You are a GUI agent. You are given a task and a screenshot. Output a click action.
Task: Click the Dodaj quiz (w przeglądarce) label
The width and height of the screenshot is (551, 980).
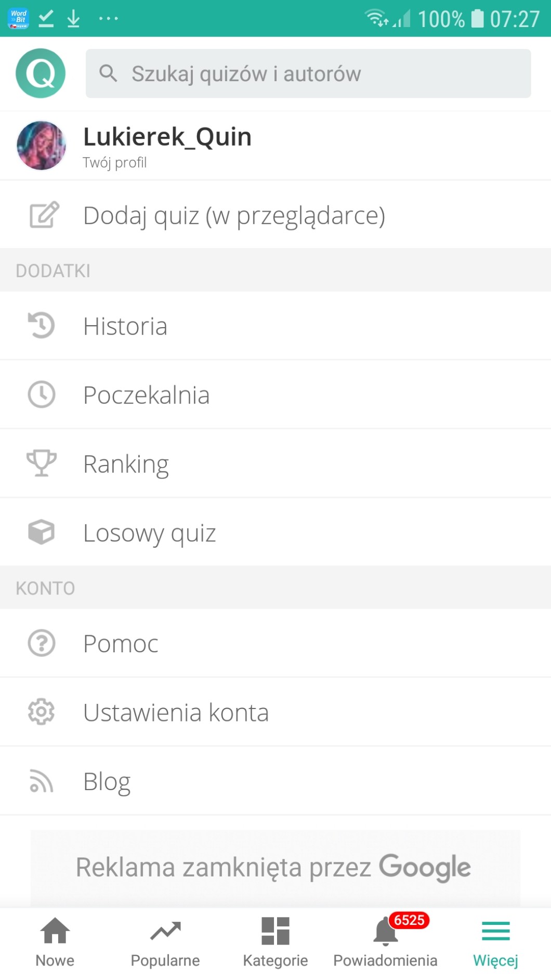[234, 215]
